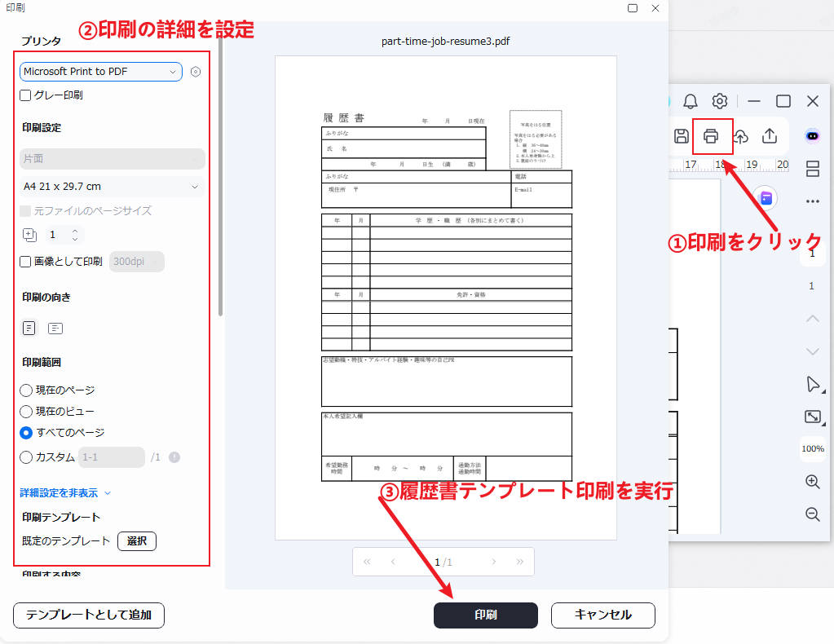Open the Microsoft Print to PDF printer dropdown
The width and height of the screenshot is (834, 644).
point(100,72)
